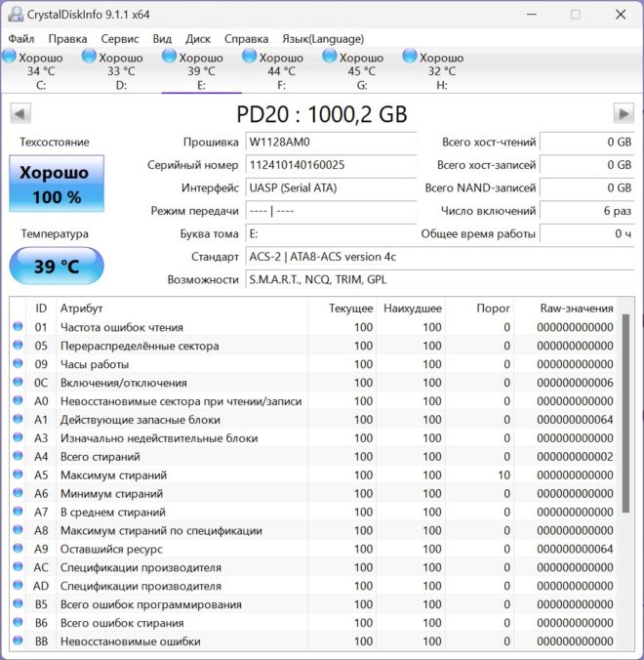Click the Общее время работы value field
The height and width of the screenshot is (660, 644).
pos(586,233)
